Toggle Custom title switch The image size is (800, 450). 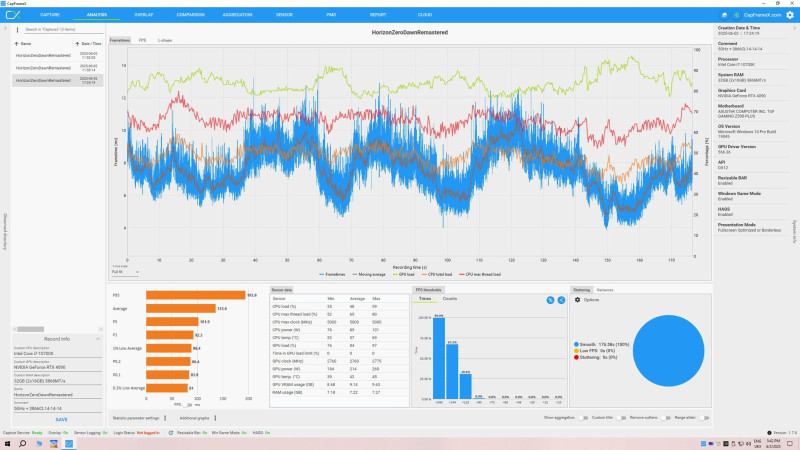(620, 418)
